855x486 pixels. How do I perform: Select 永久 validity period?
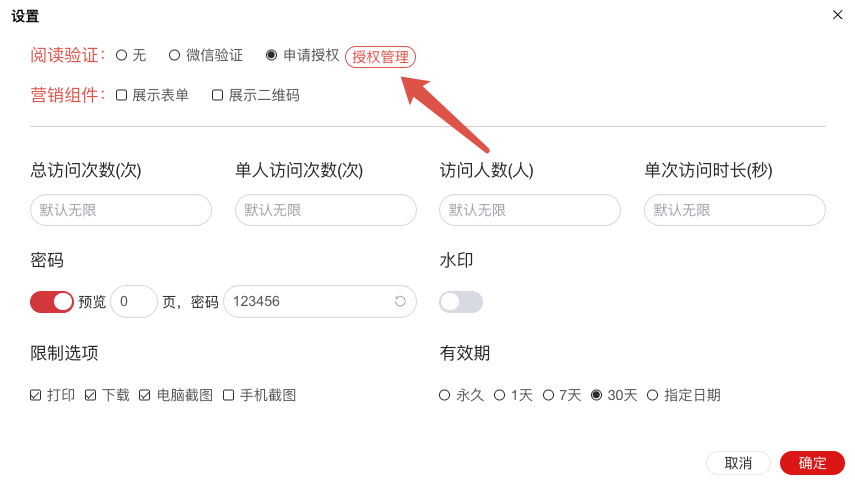point(445,395)
